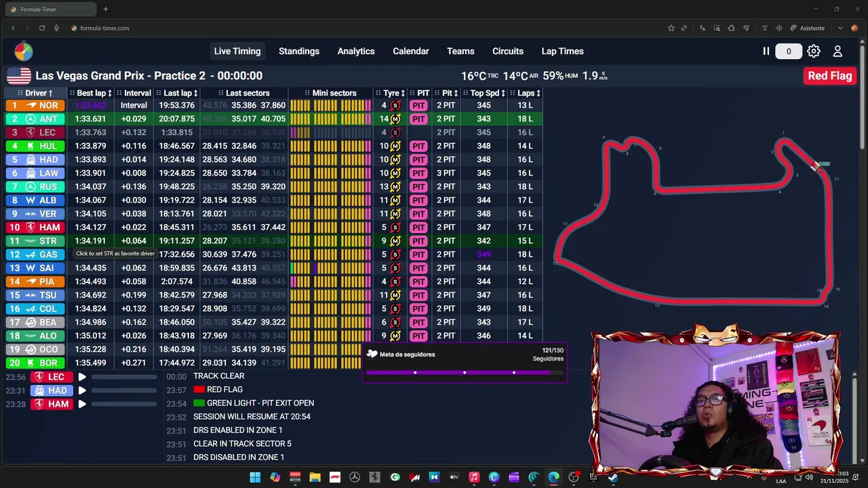868x488 pixels.
Task: Click the delay counter field showing 0
Action: pos(788,52)
